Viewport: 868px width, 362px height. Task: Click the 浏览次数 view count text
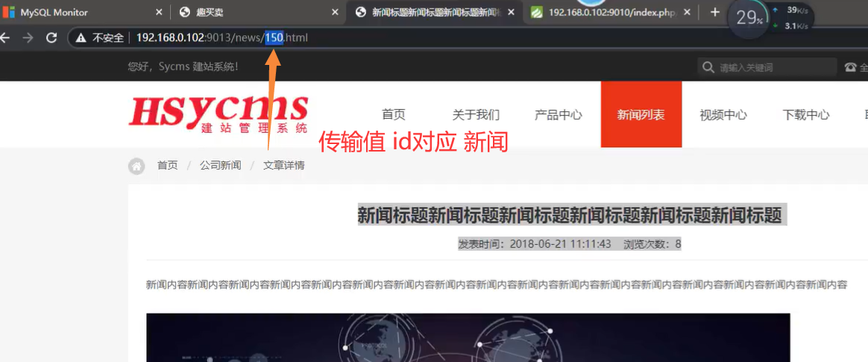[652, 244]
